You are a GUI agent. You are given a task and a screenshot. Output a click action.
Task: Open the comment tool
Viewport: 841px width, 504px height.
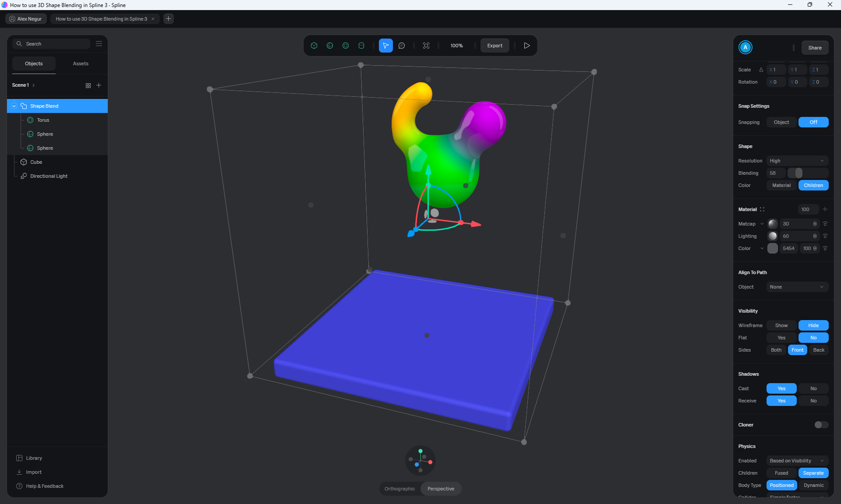[x=402, y=46]
